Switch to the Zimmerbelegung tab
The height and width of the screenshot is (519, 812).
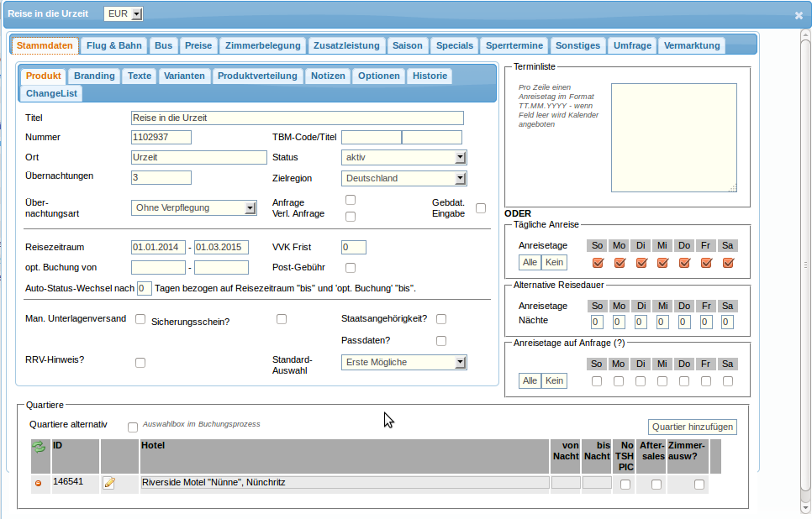262,45
